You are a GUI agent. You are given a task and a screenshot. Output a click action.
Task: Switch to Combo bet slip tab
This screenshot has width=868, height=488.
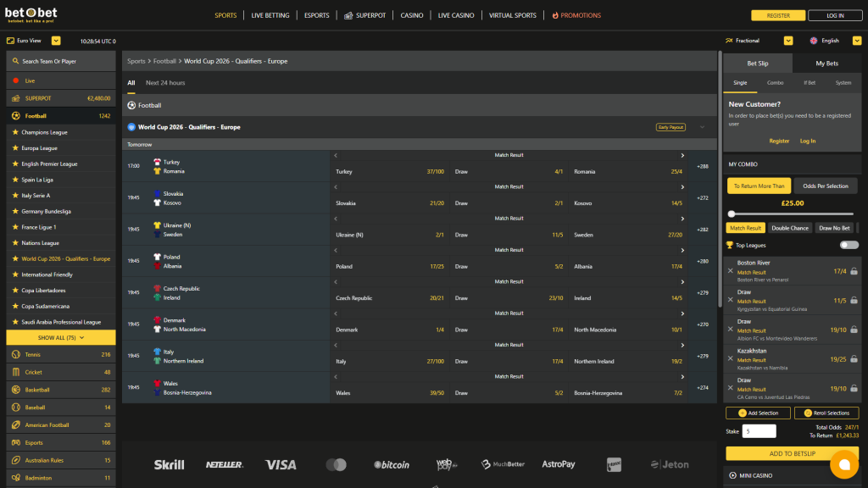point(775,82)
